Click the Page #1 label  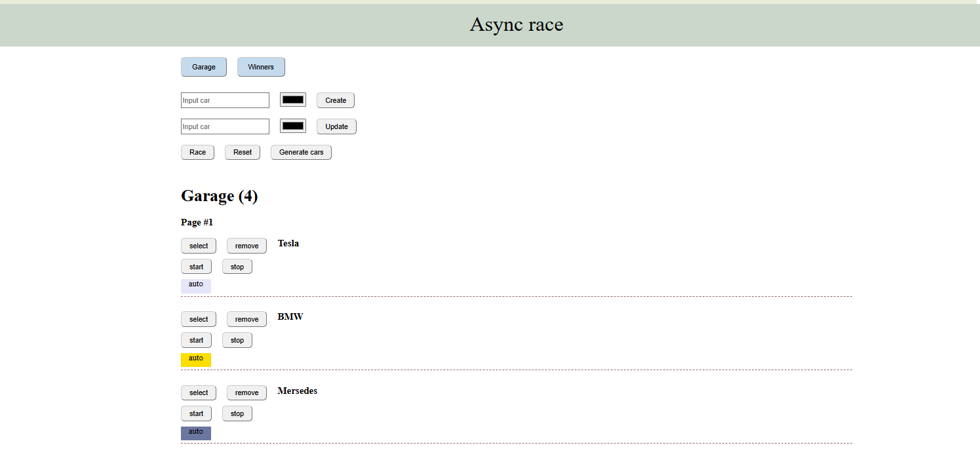197,222
